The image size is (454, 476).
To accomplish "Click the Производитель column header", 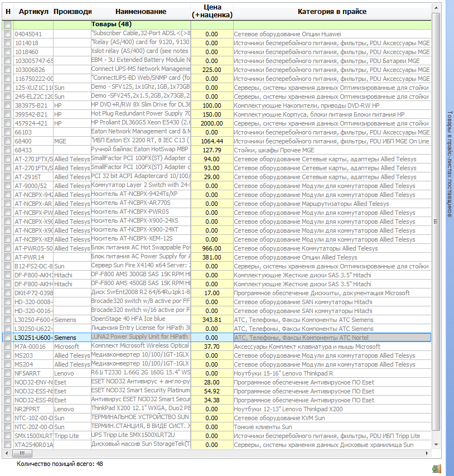I will (x=73, y=12).
